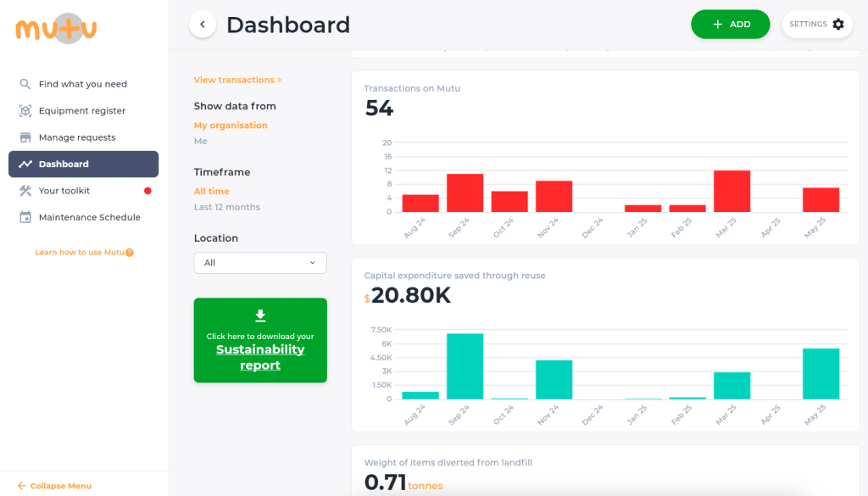Viewport: 868px width, 496px height.
Task: Click Weight of items diverted from landfill heading
Action: pyautogui.click(x=448, y=463)
